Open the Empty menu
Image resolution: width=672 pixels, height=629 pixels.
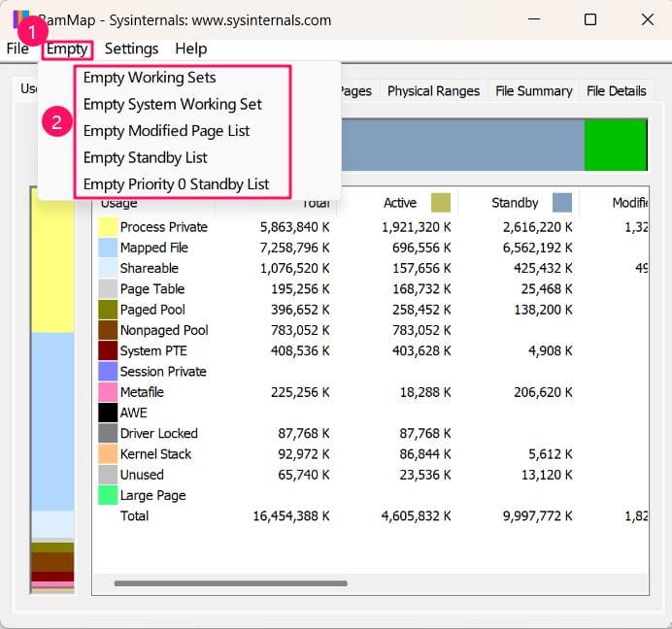coord(67,49)
